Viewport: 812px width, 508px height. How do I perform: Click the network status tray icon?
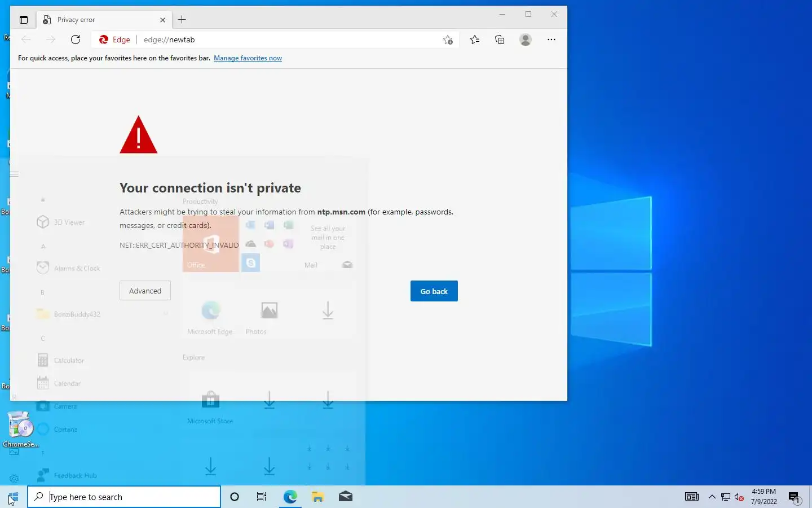point(726,497)
